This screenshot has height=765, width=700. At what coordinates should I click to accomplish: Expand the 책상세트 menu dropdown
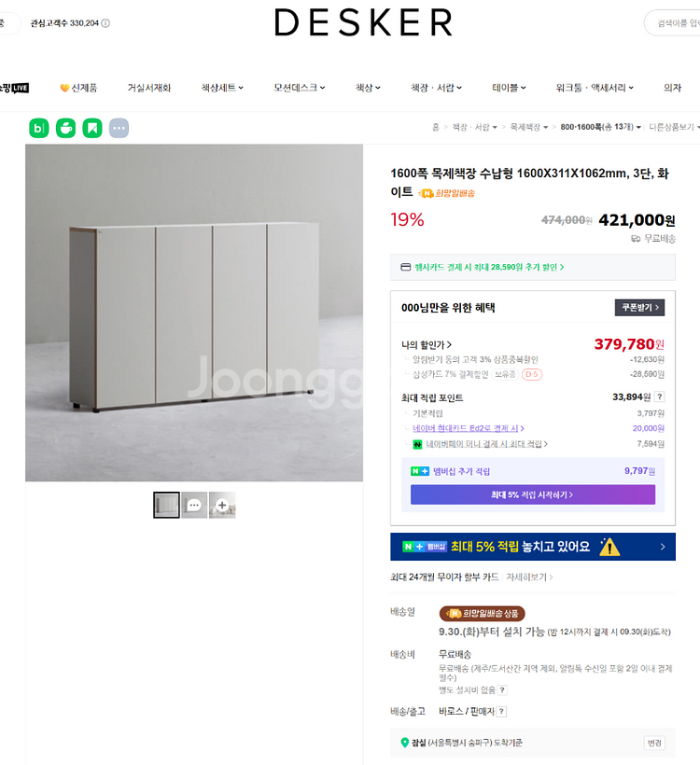click(x=222, y=88)
